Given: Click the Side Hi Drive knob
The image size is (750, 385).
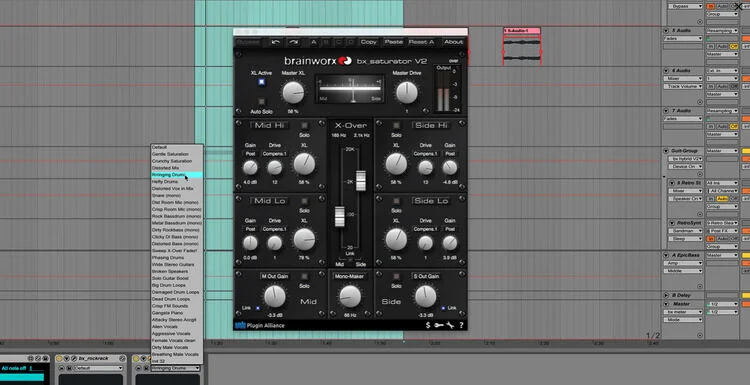Looking at the screenshot, I should [x=425, y=167].
